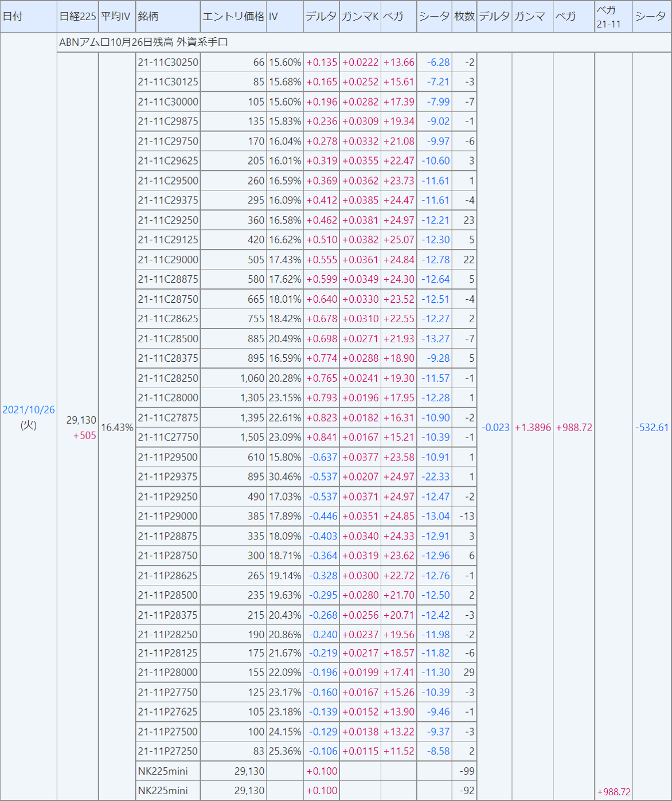Select the ticker 21-11P28875
Viewport: 672px width, 801px height.
point(167,537)
